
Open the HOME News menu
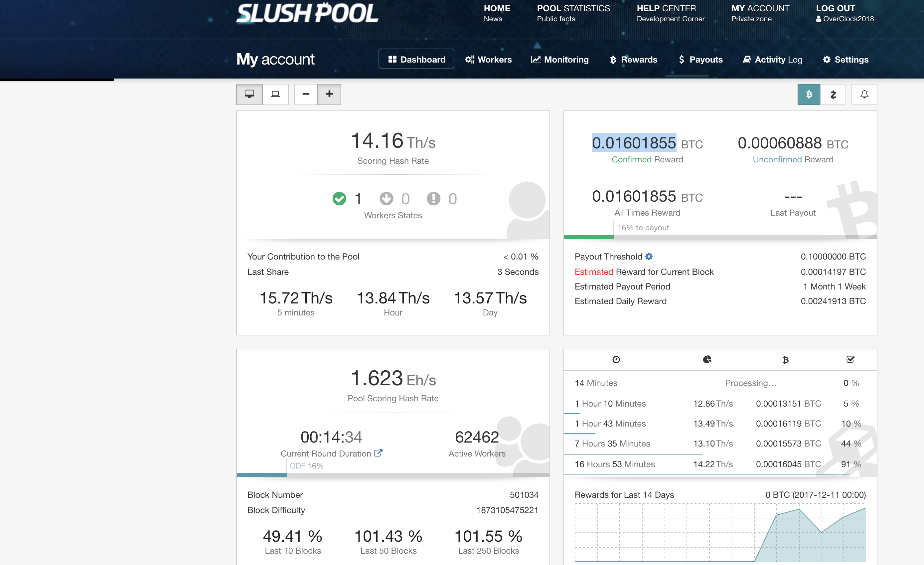click(497, 13)
